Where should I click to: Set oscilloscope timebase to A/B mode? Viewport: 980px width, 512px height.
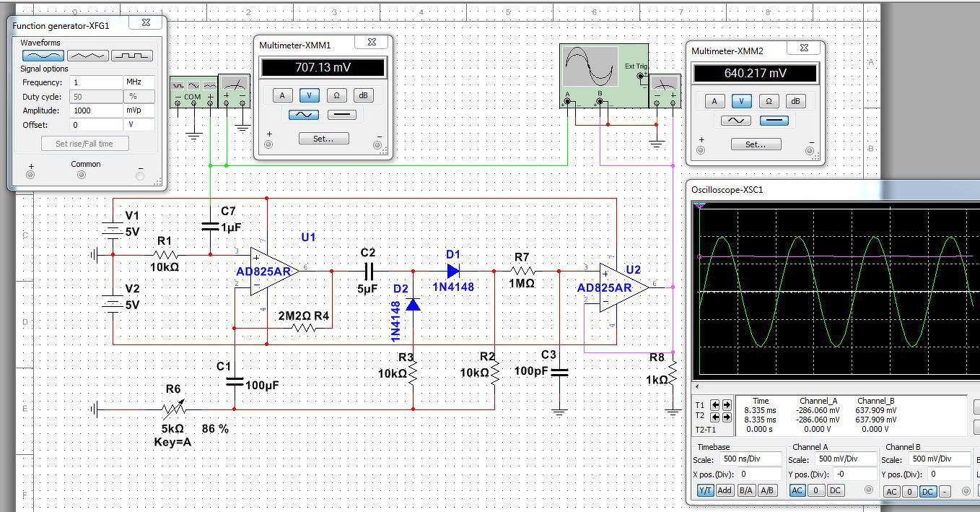coord(767,490)
